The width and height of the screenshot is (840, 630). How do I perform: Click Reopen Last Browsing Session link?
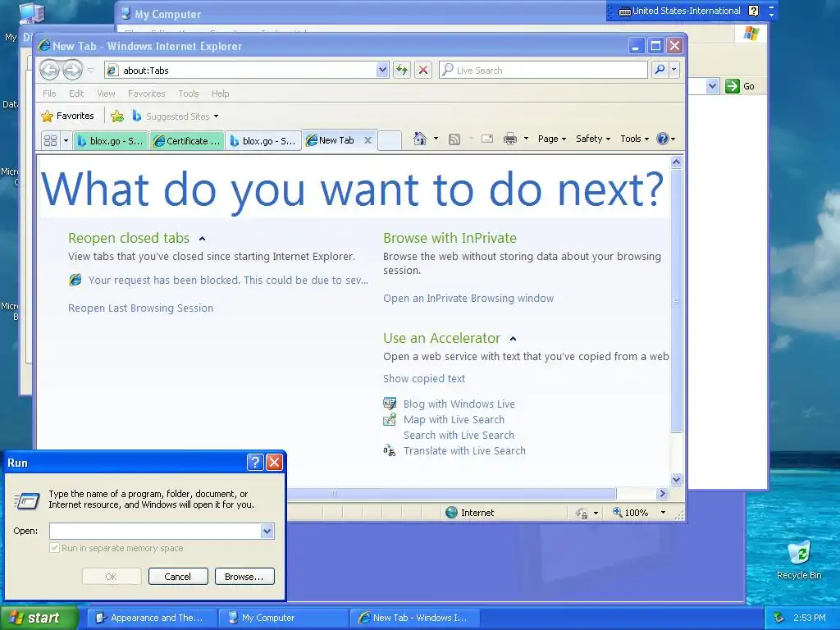click(x=140, y=308)
